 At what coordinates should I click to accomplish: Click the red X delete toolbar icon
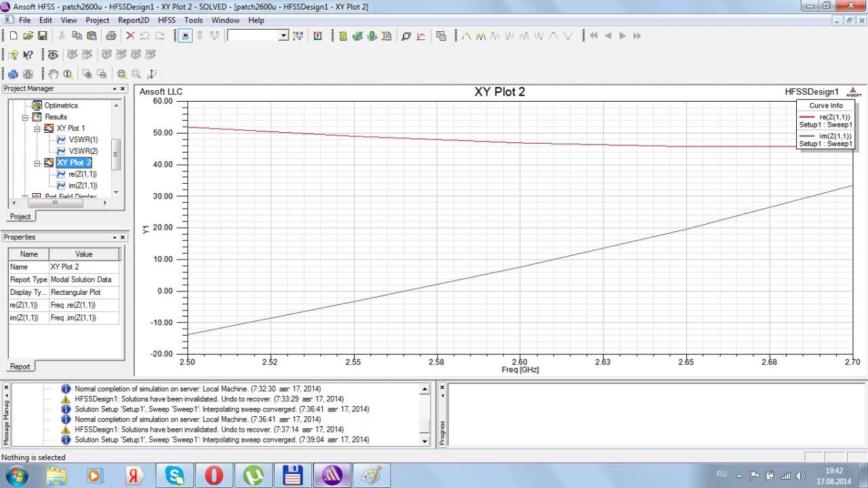(130, 36)
